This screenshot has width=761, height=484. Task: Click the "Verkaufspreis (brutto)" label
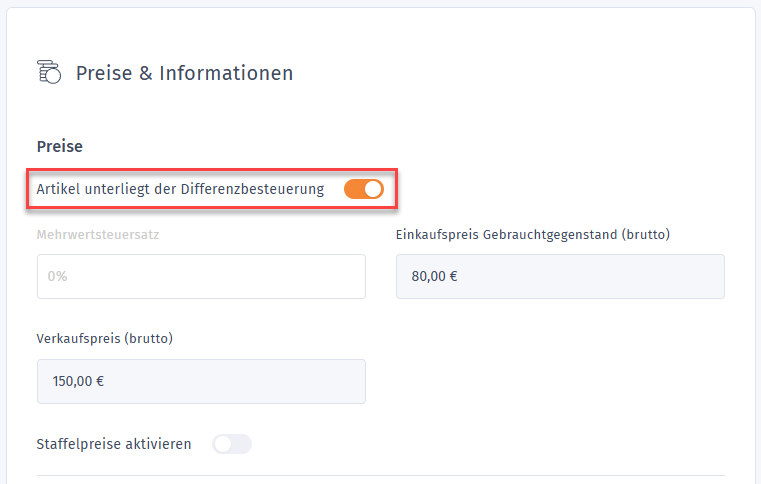click(x=105, y=338)
